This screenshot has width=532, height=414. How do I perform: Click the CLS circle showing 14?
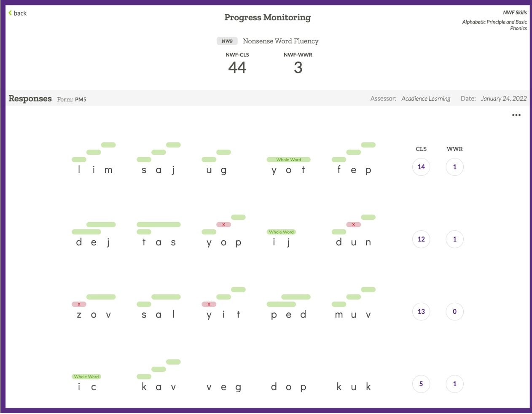point(421,167)
